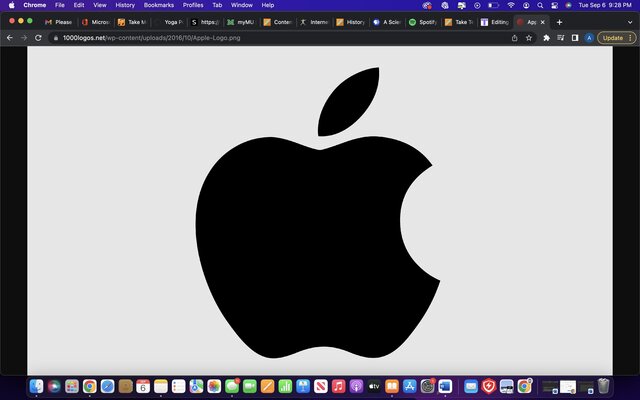Toggle the Chrome side panel
640x400 pixels.
point(575,38)
